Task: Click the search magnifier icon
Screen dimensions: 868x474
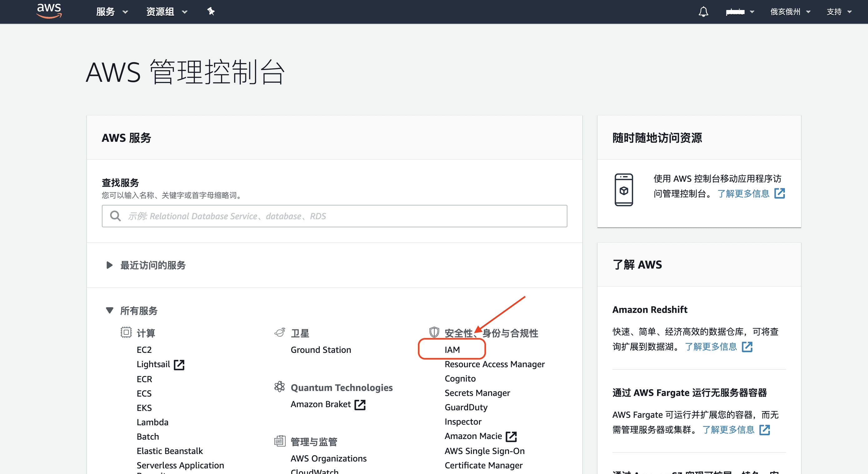Action: [x=116, y=216]
